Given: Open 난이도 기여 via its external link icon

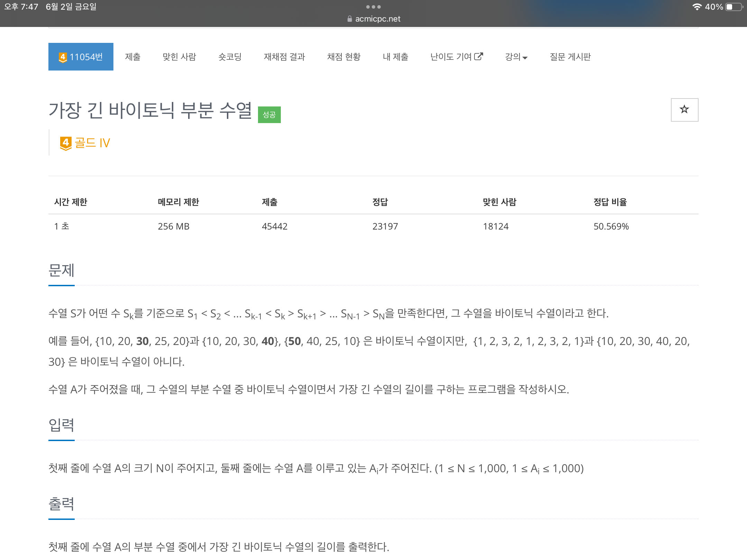Looking at the screenshot, I should click(x=479, y=56).
